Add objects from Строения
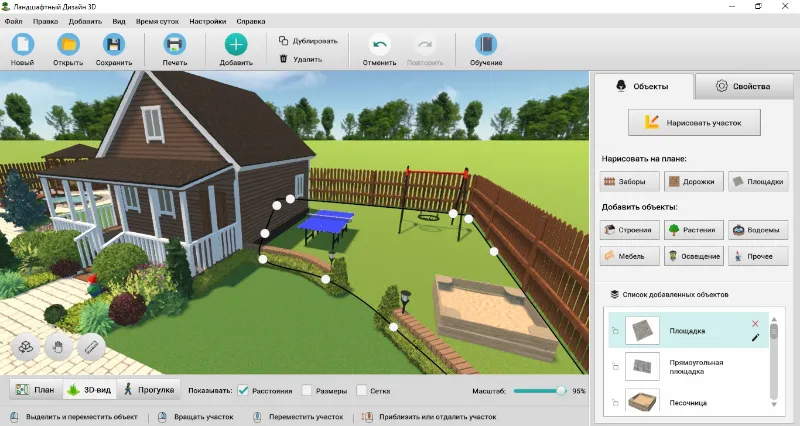This screenshot has height=426, width=800. (630, 230)
